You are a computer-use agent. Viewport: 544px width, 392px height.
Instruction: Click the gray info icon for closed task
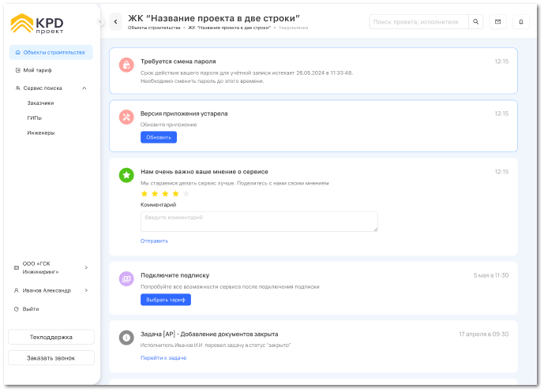click(126, 338)
